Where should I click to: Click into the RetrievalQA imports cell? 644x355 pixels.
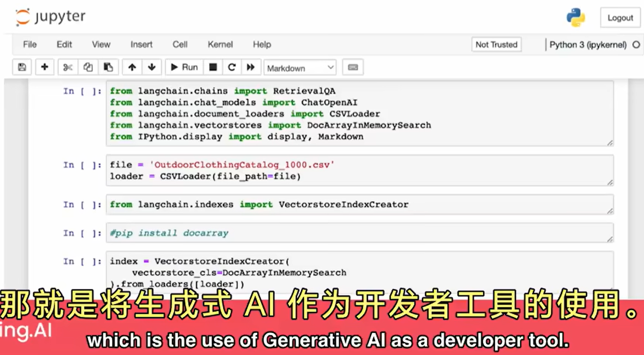pos(360,114)
